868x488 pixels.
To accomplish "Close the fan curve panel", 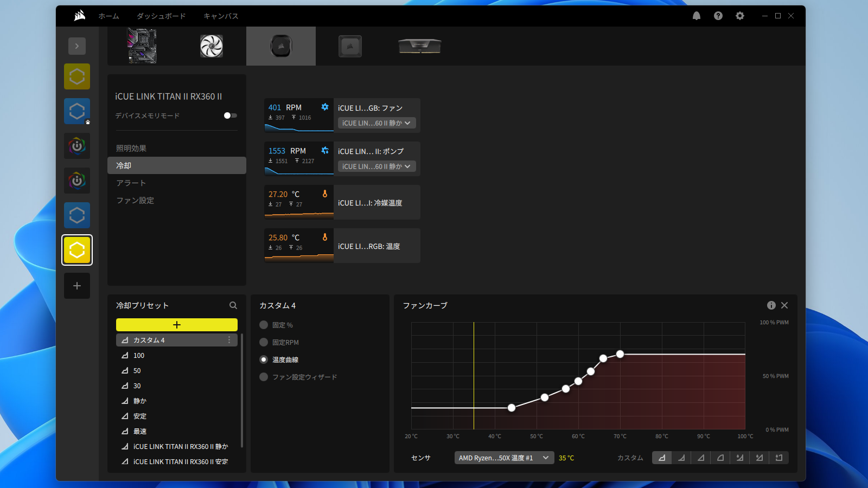I will point(784,305).
